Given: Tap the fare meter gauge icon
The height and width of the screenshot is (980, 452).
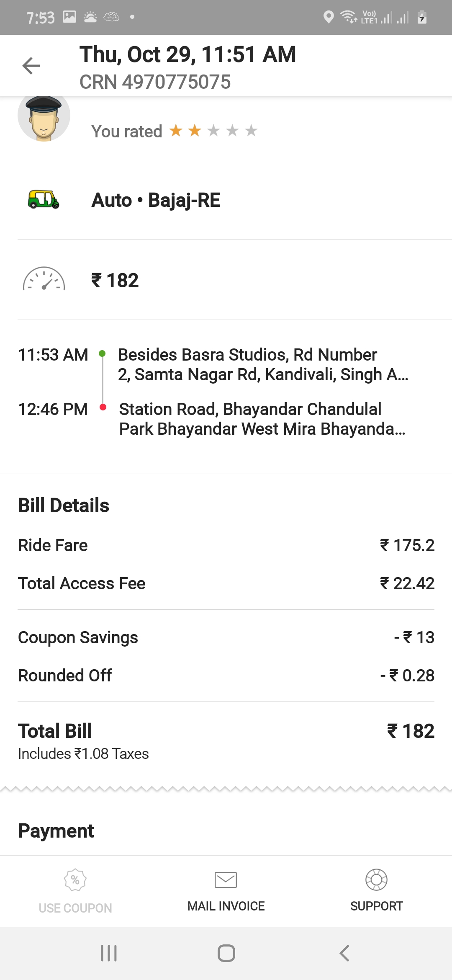Looking at the screenshot, I should 44,279.
